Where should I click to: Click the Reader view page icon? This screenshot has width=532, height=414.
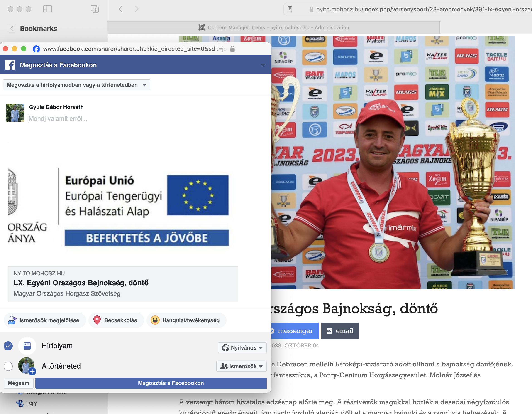coord(290,9)
